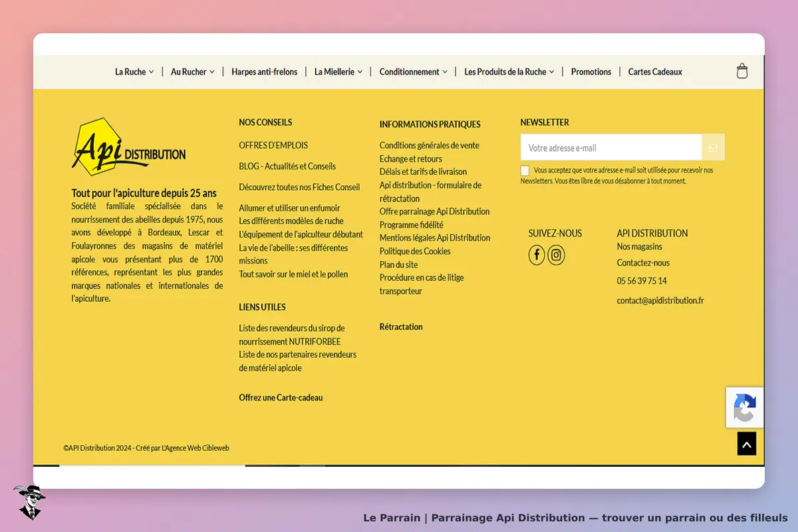This screenshot has width=798, height=532.
Task: Open the Harpes anti-frelons menu item
Action: pyautogui.click(x=264, y=72)
